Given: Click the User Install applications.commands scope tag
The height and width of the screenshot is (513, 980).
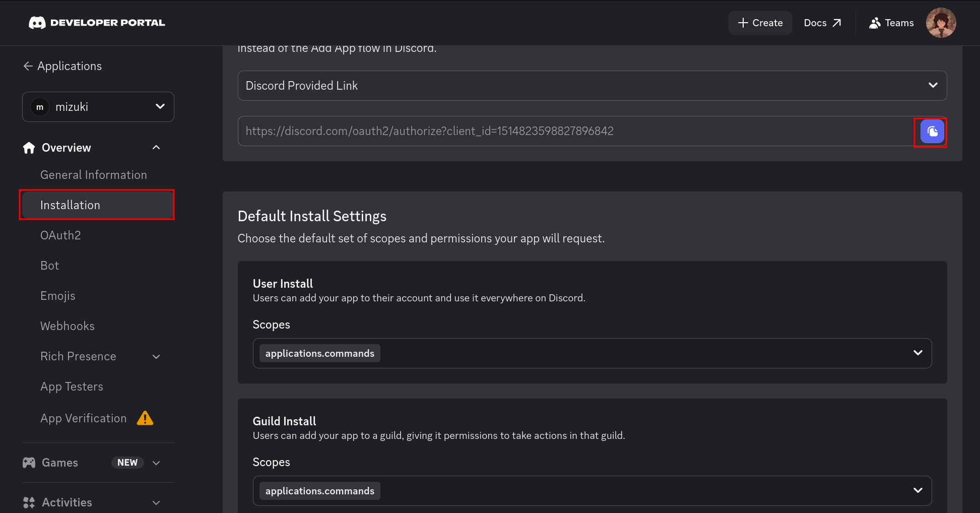Looking at the screenshot, I should (x=320, y=353).
